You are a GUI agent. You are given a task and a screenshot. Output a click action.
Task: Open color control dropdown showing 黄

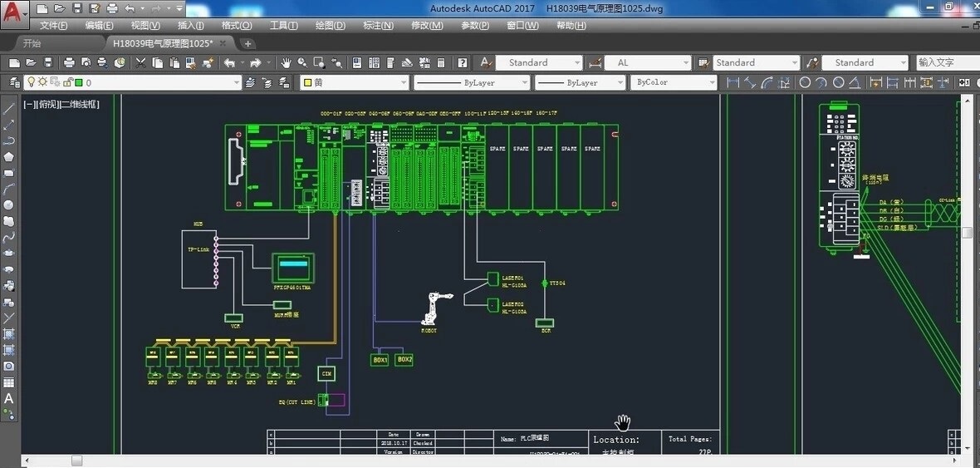(x=355, y=82)
